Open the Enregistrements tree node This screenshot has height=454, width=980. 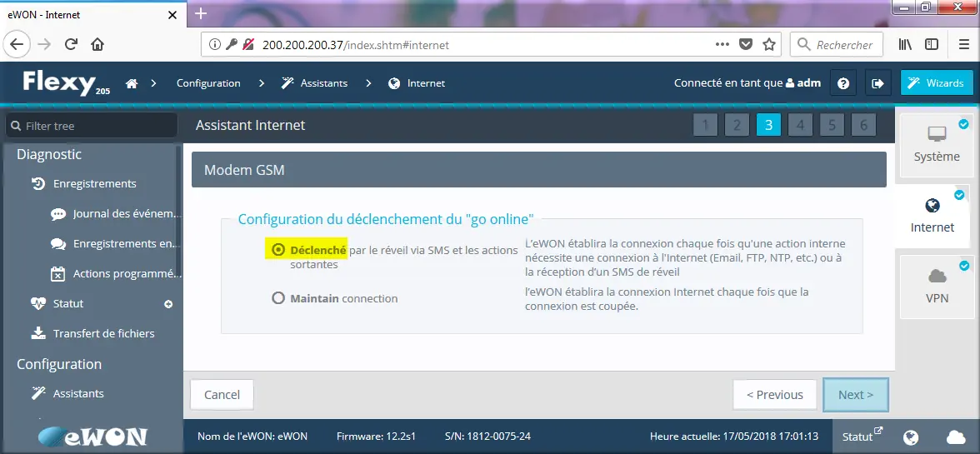coord(94,184)
